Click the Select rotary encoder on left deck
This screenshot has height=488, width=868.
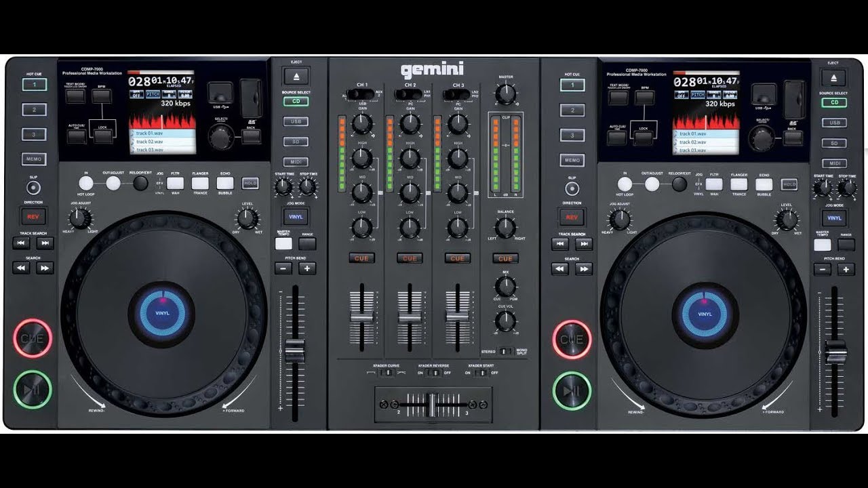point(221,137)
